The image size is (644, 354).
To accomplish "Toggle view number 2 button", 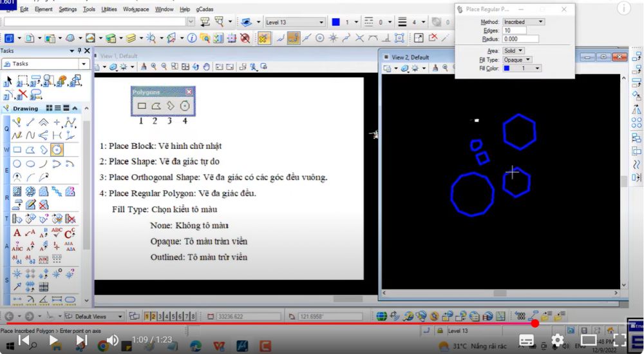I will 154,317.
